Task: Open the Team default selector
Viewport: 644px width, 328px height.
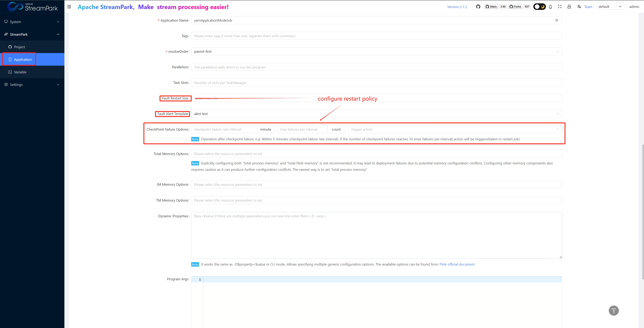Action: pos(610,7)
